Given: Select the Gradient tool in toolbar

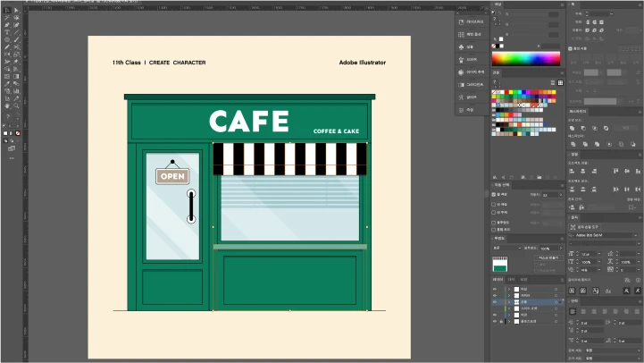Looking at the screenshot, I should pos(16,77).
